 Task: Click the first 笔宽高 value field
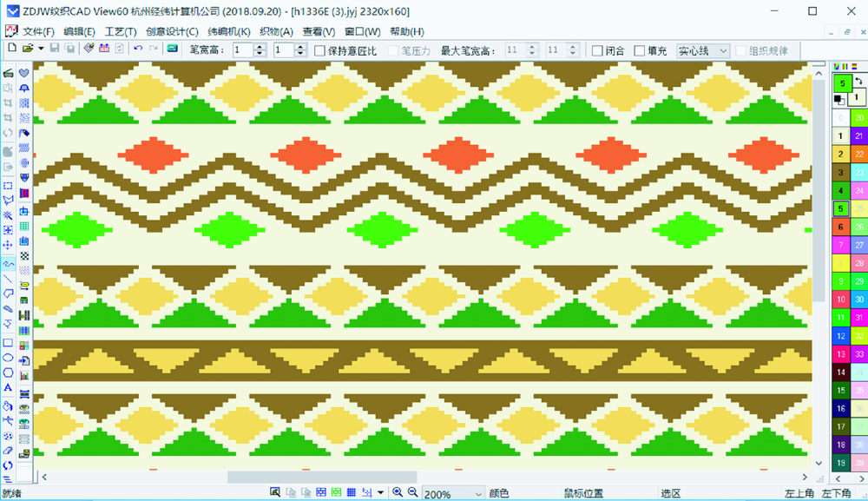(x=242, y=51)
